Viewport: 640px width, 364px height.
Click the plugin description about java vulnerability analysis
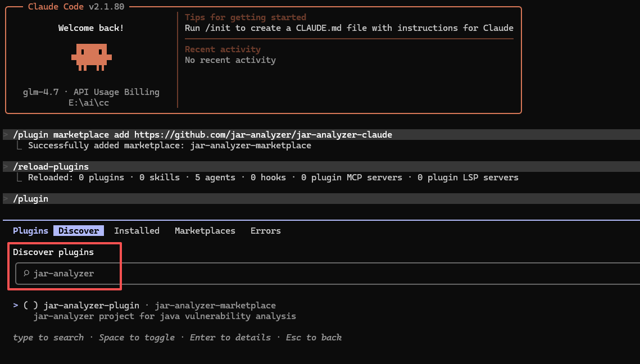165,316
